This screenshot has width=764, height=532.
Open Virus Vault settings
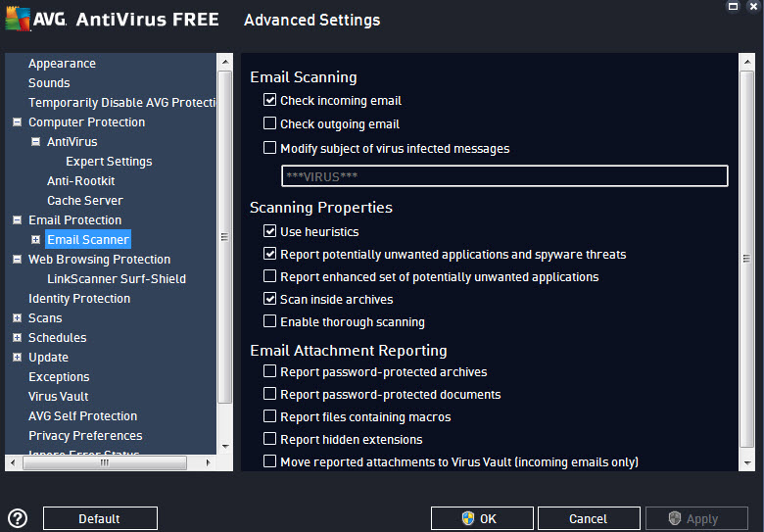(x=59, y=397)
